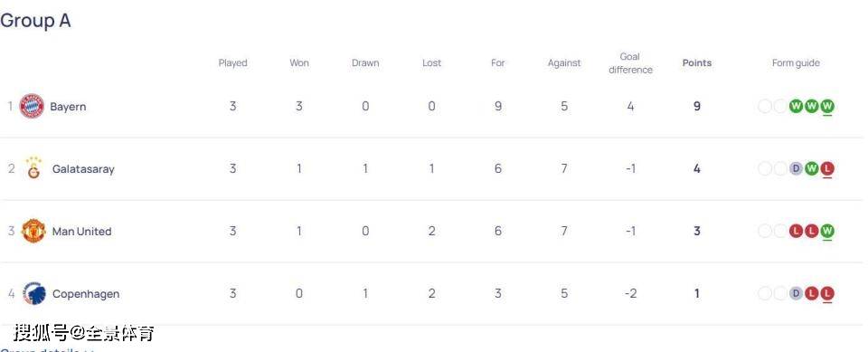Click the Played column header
The height and width of the screenshot is (352, 868).
click(x=232, y=63)
